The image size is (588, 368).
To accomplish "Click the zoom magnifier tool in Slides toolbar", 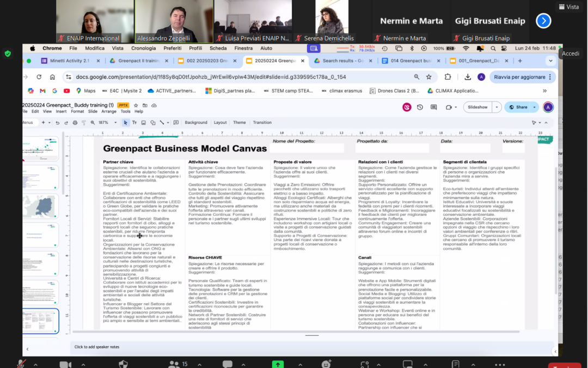I will (x=93, y=123).
